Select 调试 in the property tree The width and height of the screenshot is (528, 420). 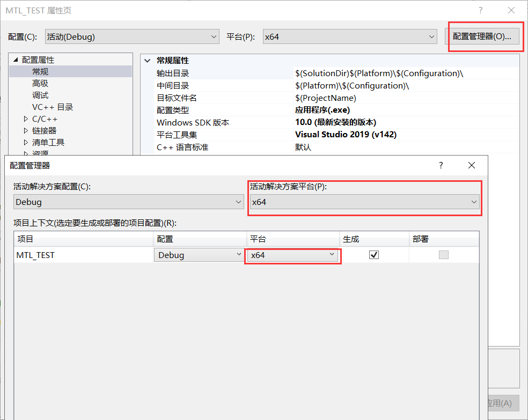[40, 95]
